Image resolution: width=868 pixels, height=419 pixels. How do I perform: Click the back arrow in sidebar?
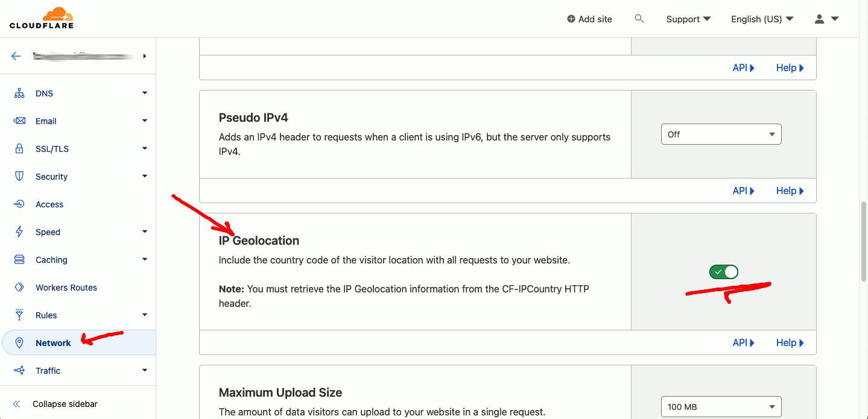pos(16,56)
